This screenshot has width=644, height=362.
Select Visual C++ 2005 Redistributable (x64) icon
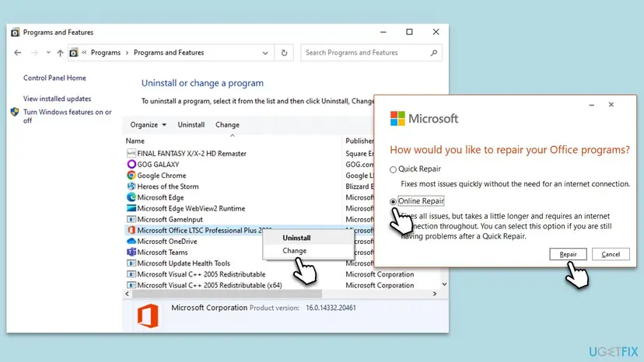coord(131,285)
